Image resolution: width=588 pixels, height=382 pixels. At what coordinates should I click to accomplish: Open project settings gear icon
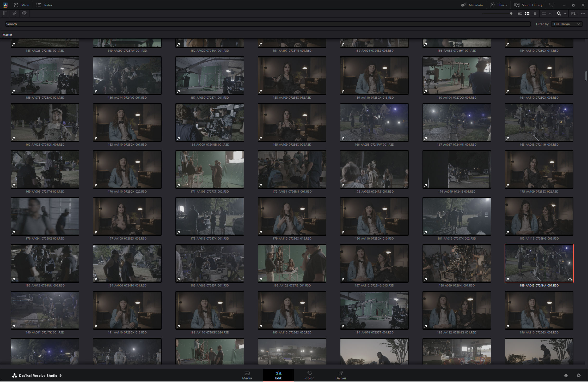click(579, 375)
